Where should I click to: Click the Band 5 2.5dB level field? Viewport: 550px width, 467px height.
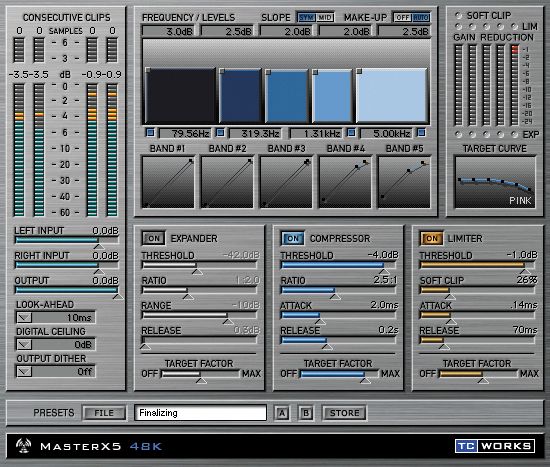404,31
